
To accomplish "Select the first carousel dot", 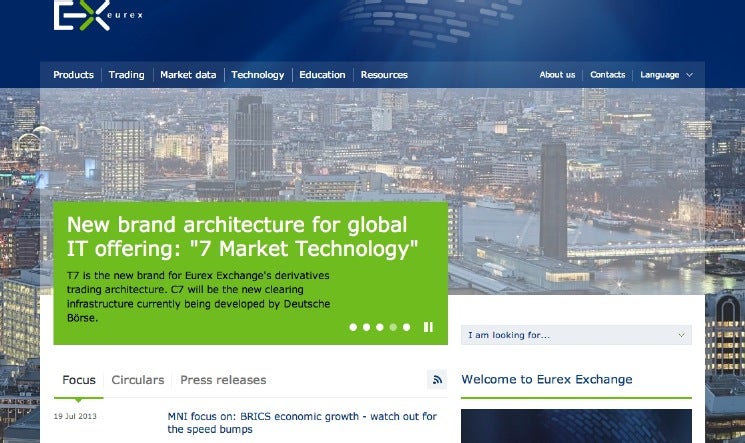I will point(353,327).
